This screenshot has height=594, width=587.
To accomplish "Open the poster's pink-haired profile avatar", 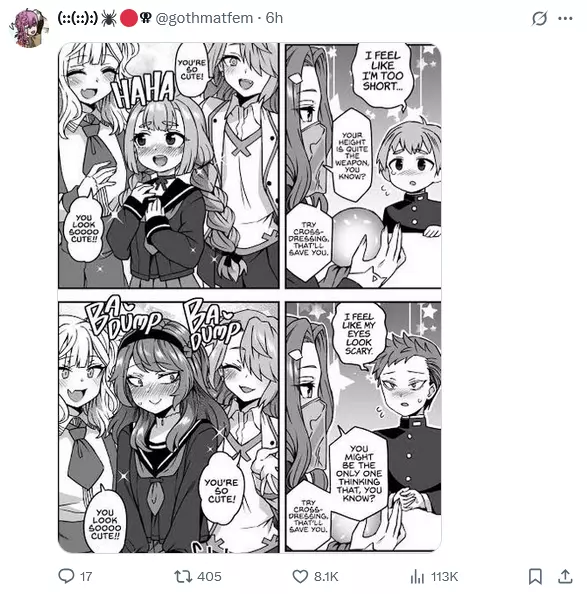I will click(x=29, y=28).
